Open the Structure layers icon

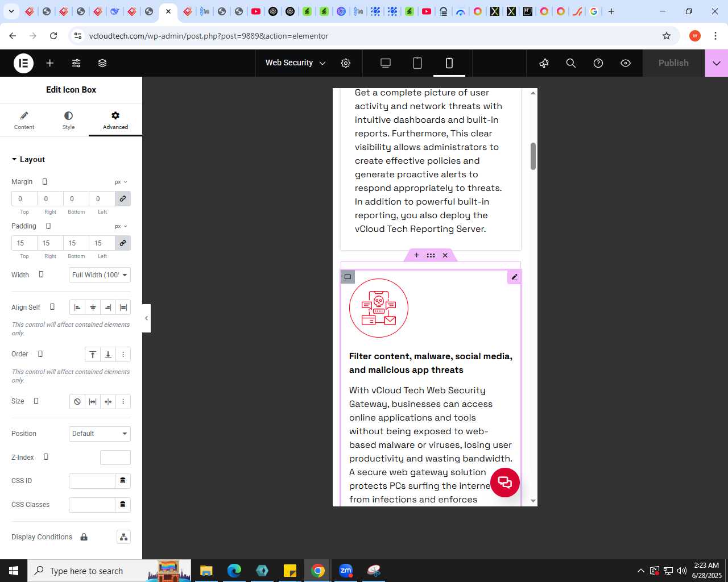[x=102, y=63]
